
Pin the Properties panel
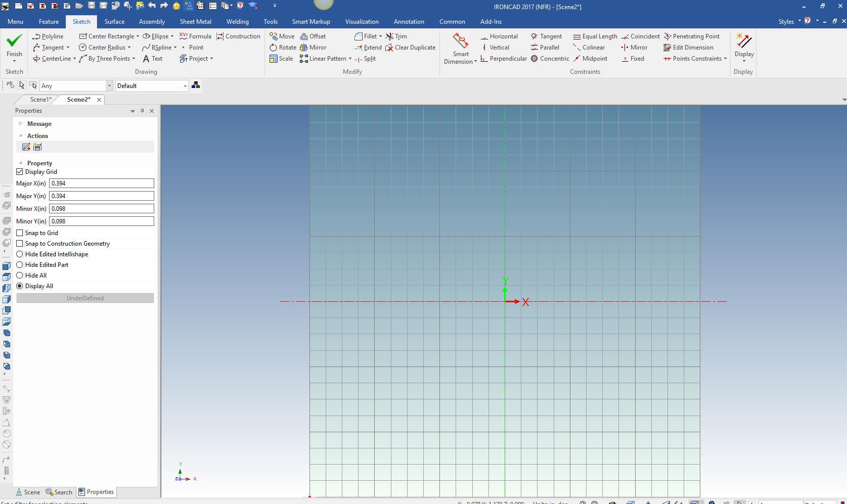[142, 111]
